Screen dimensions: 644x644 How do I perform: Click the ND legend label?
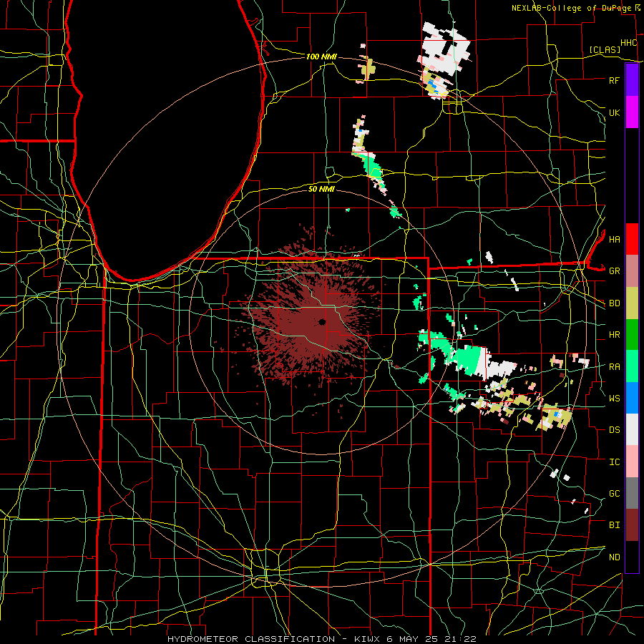614,557
